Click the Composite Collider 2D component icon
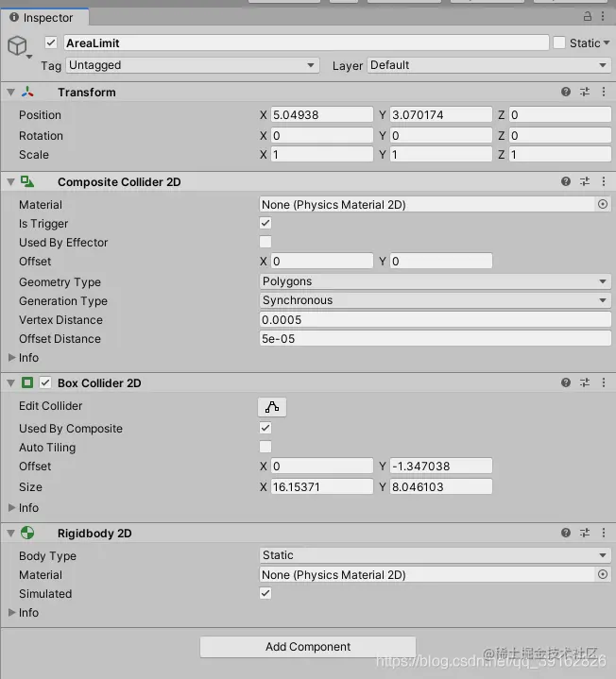Viewport: 616px width, 679px height. click(x=27, y=182)
